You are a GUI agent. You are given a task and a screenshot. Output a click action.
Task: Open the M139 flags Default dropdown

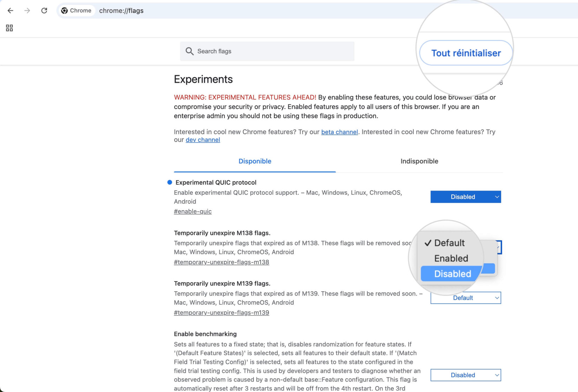[x=466, y=298]
